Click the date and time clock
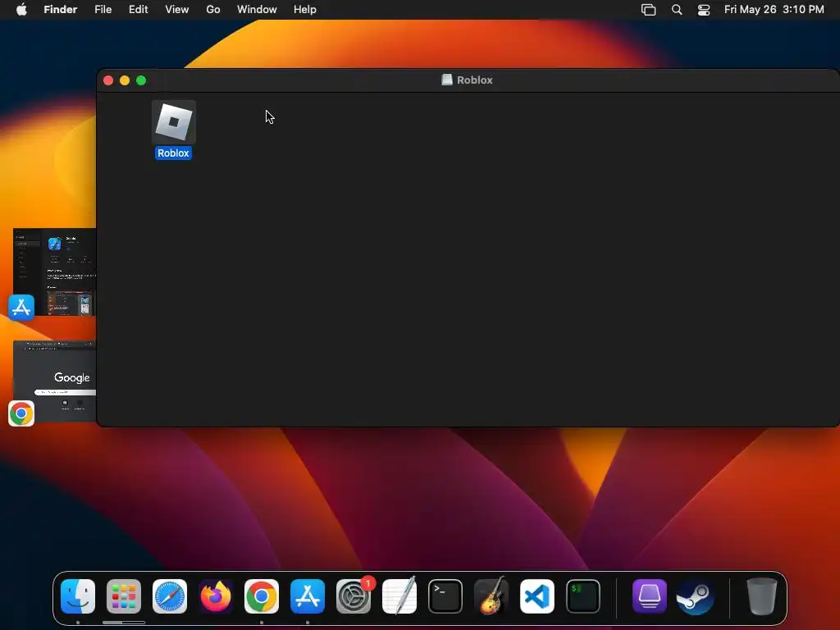840x630 pixels. pyautogui.click(x=774, y=10)
